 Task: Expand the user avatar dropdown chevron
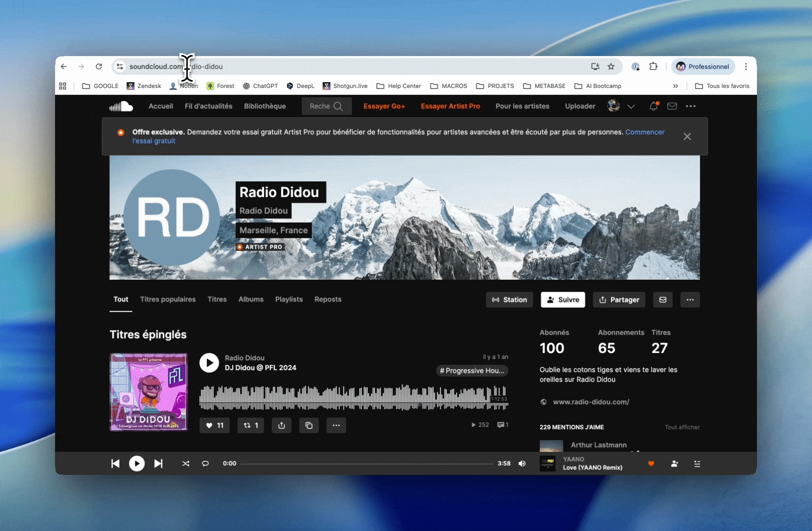[x=631, y=106]
